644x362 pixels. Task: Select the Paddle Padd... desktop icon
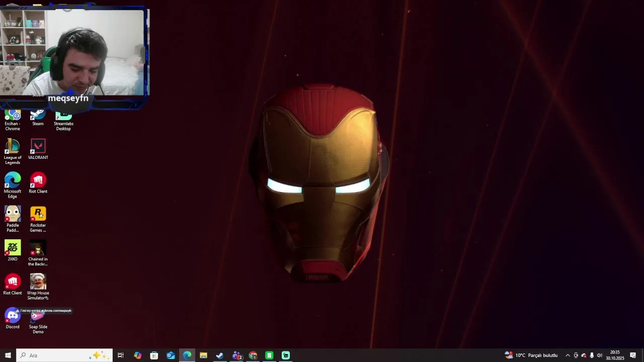13,219
